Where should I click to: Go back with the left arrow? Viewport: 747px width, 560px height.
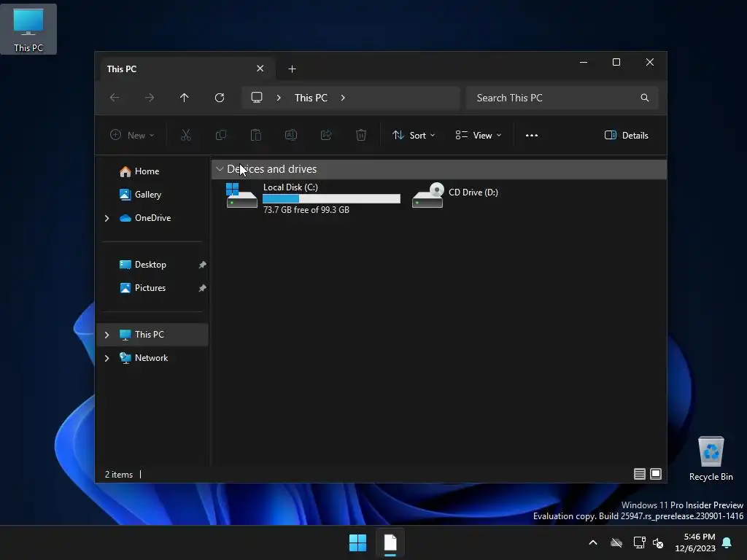tap(115, 98)
